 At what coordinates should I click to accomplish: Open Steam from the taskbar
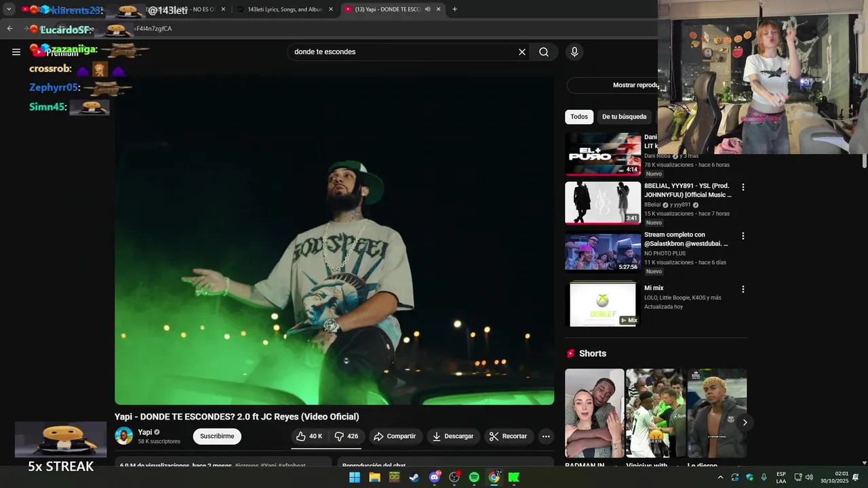pos(414,477)
